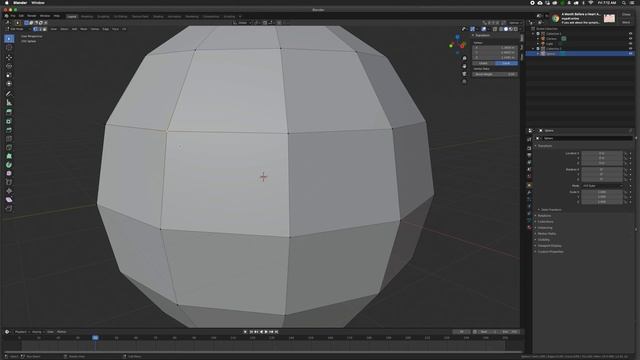Select the Loop Cut tool
This screenshot has width=640, height=360.
pos(9,139)
